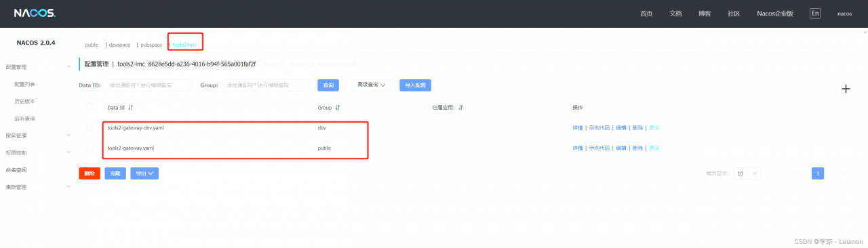Click the blue 查询 search button
This screenshot has width=868, height=248.
coord(328,85)
